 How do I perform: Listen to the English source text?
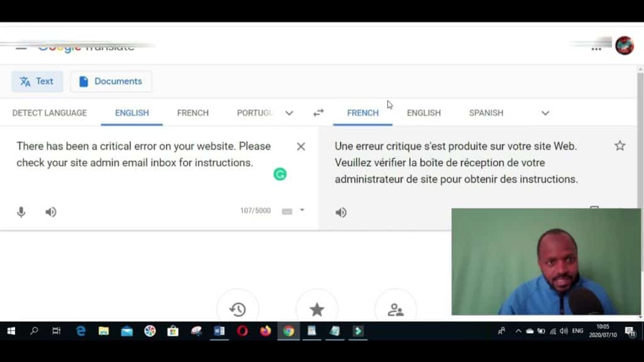(50, 212)
